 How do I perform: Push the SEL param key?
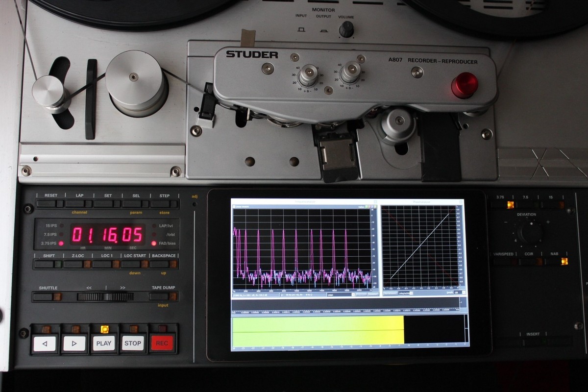[x=136, y=203]
